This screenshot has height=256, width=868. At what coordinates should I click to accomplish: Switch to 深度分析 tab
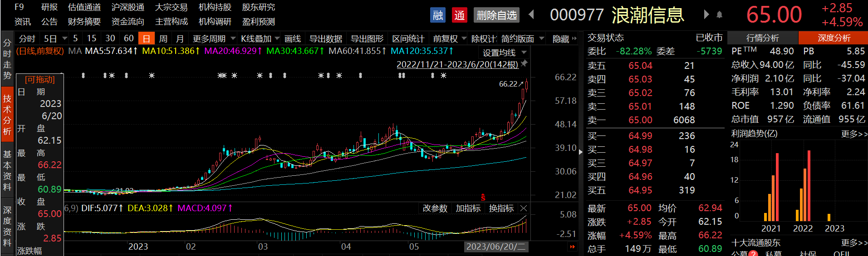[x=834, y=38]
